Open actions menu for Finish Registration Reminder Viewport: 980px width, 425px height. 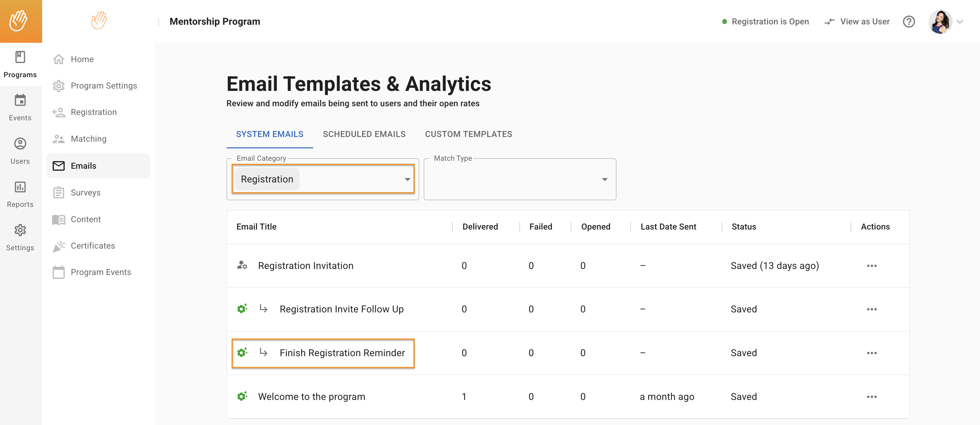point(872,353)
